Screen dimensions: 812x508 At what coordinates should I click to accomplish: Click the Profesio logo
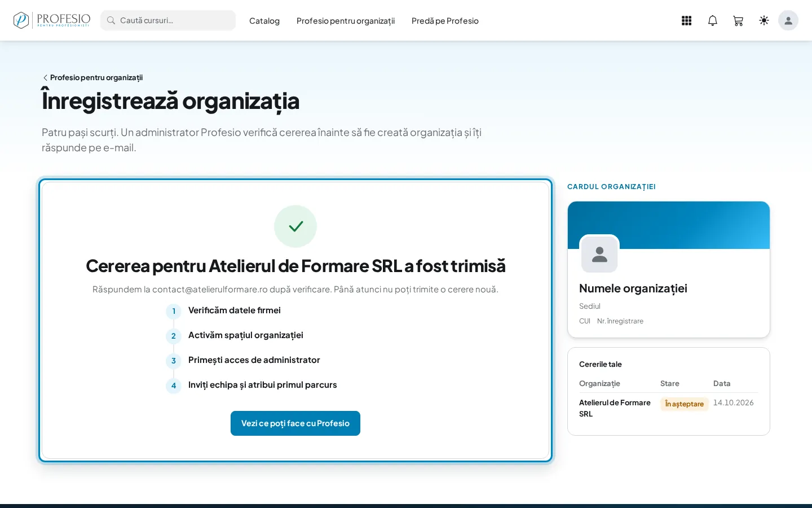click(x=52, y=20)
